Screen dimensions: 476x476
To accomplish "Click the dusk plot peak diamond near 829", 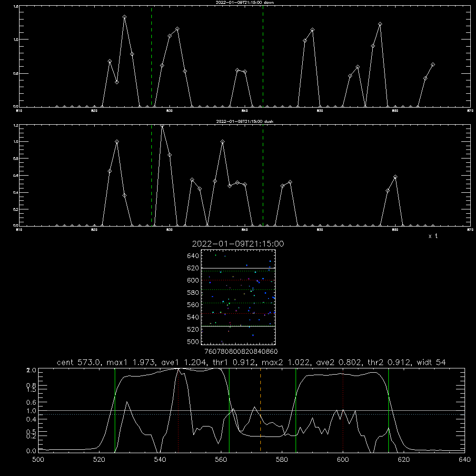I will coord(162,126).
